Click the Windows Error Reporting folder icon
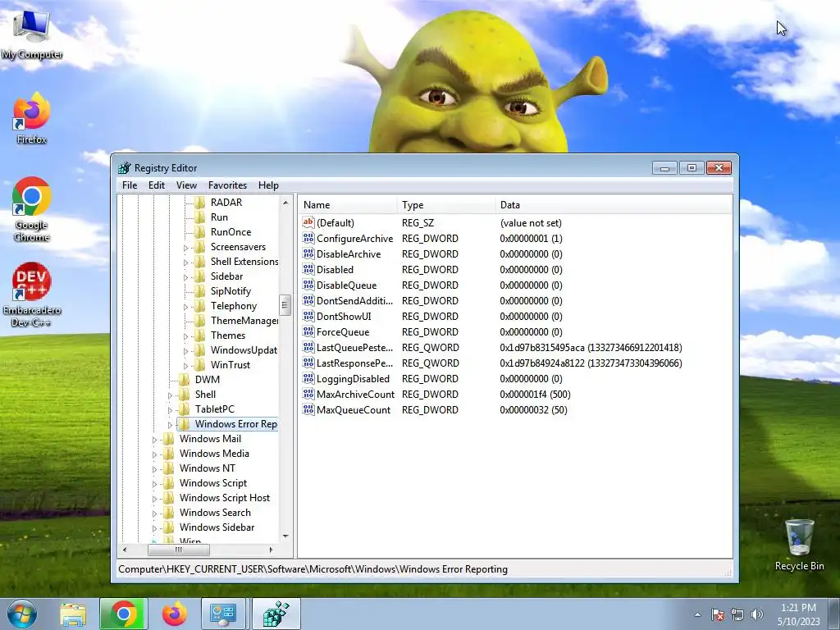840x630 pixels. [x=185, y=424]
